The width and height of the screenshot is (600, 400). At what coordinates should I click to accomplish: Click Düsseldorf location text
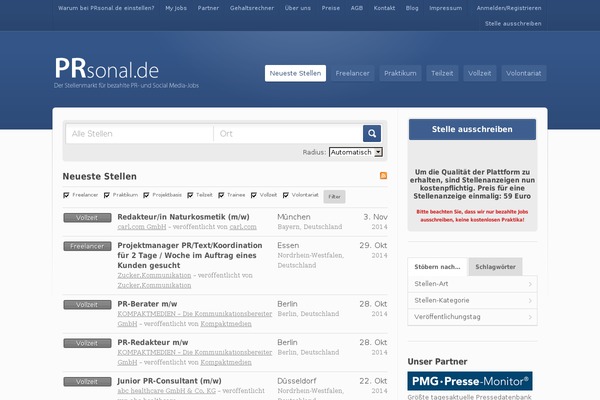pos(297,381)
